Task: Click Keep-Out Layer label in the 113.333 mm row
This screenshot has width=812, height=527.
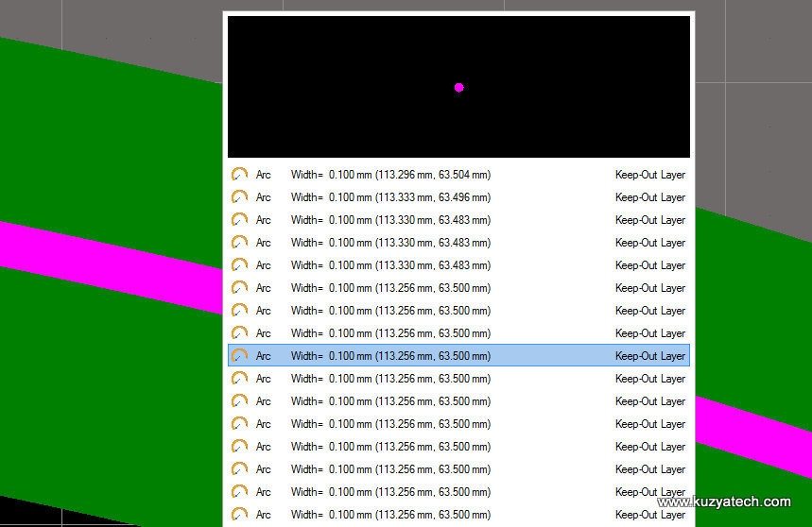Action: (x=650, y=197)
